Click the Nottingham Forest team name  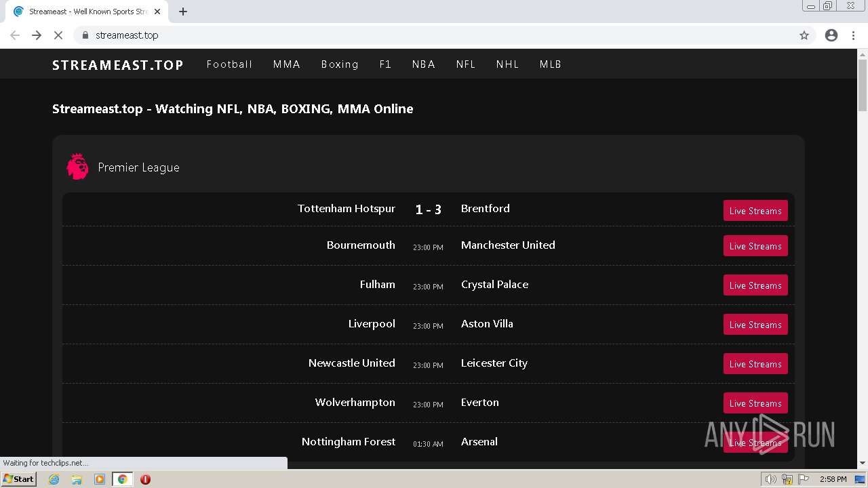tap(349, 442)
